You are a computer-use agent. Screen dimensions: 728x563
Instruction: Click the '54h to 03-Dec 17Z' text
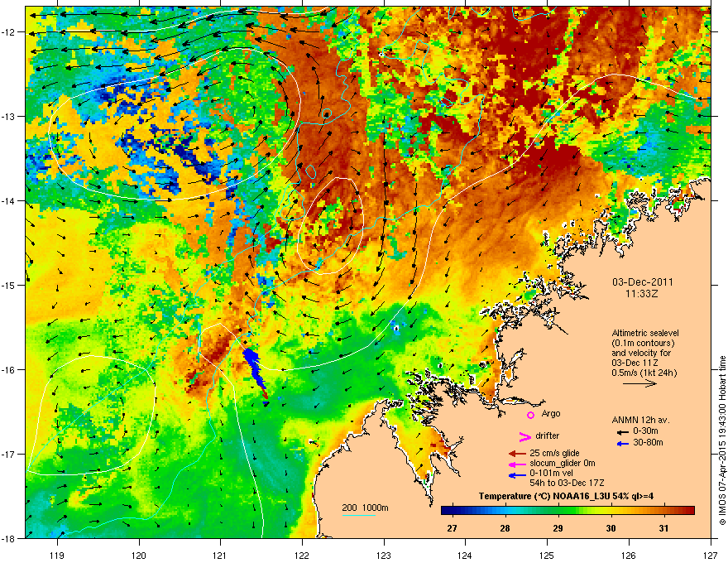pos(567,483)
